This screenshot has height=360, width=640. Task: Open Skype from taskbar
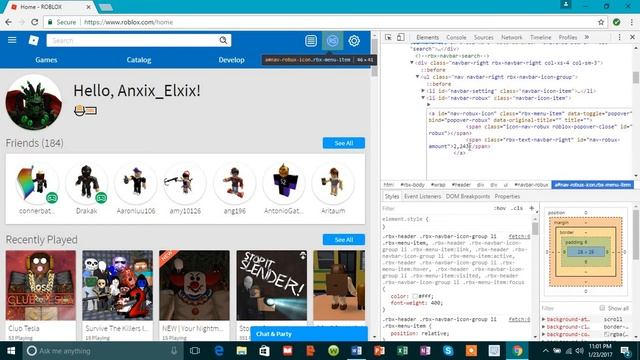tap(448, 351)
